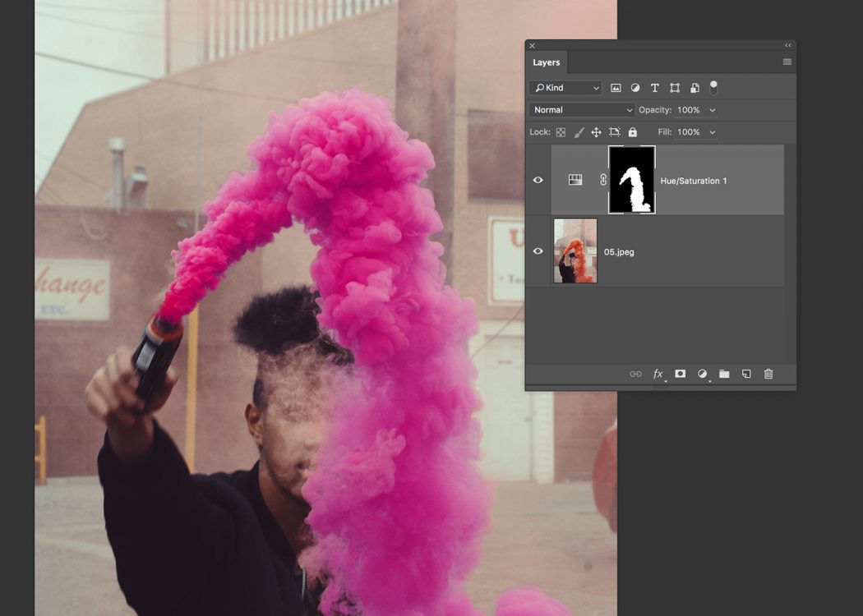Hide the 05.jpeg layer
The image size is (863, 616).
[x=538, y=251]
